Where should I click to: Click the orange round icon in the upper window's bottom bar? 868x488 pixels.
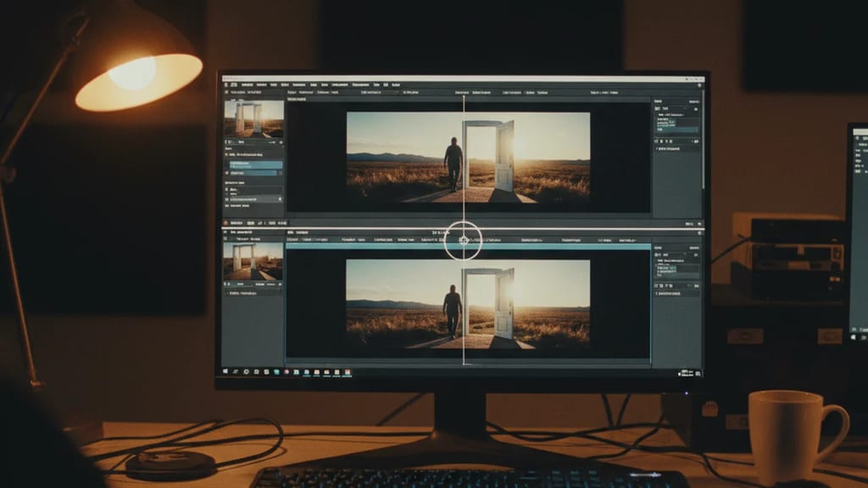(225, 223)
